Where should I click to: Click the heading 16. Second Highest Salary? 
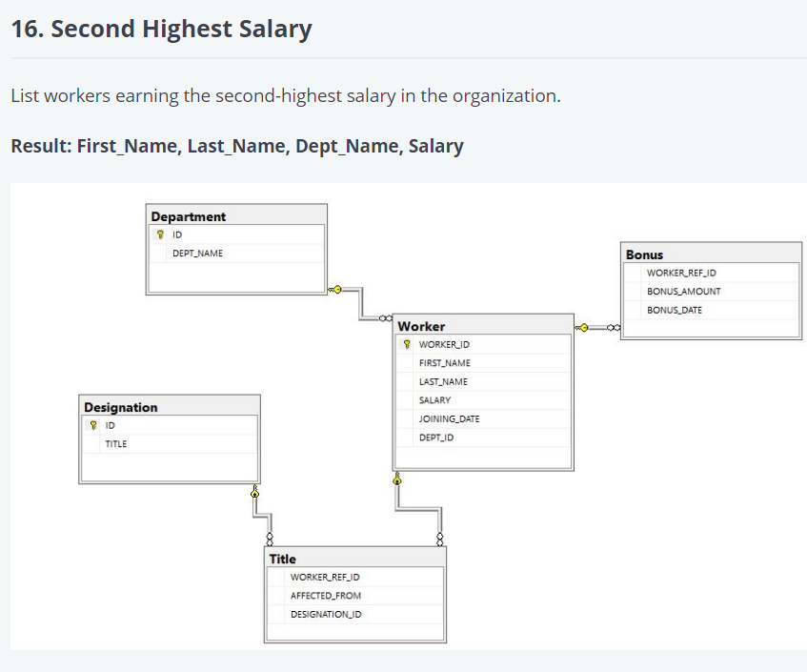(x=159, y=29)
